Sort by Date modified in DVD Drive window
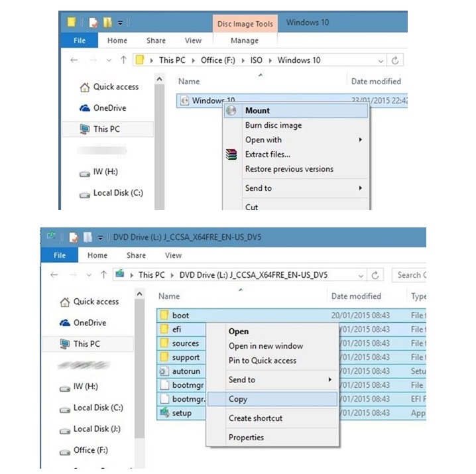 356,296
